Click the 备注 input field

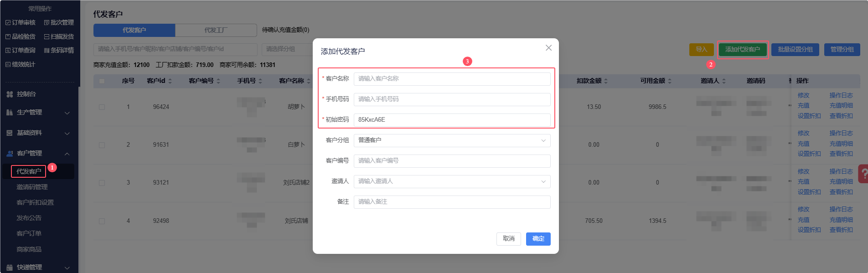coord(452,202)
